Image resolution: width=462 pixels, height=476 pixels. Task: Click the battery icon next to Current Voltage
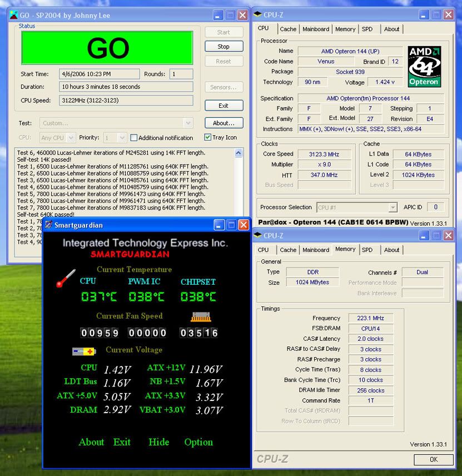[x=84, y=351]
